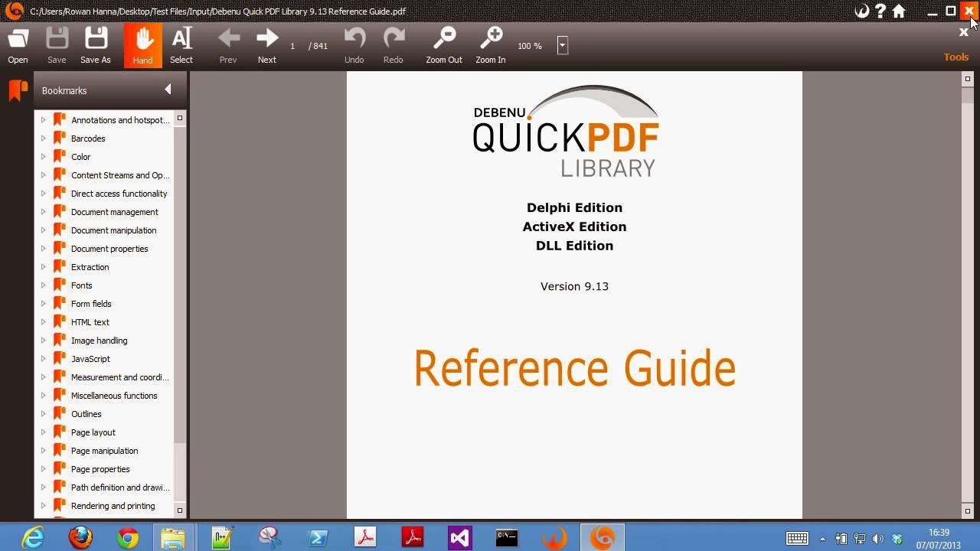980x551 pixels.
Task: Go to the Next page
Action: (x=267, y=45)
